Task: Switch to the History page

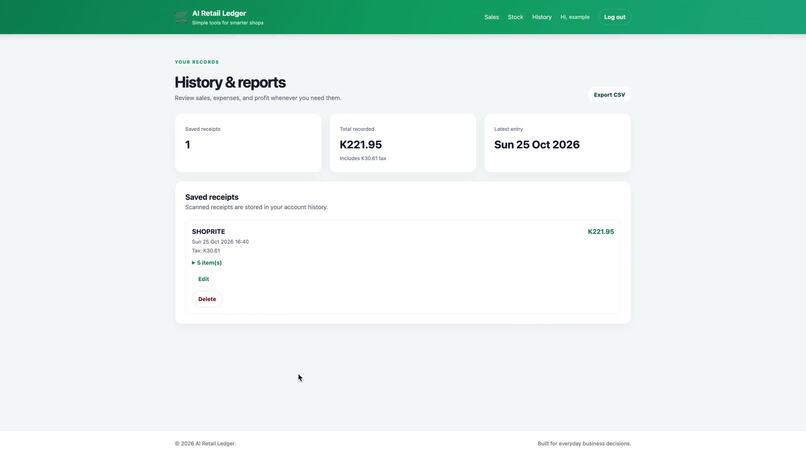Action: click(x=541, y=17)
